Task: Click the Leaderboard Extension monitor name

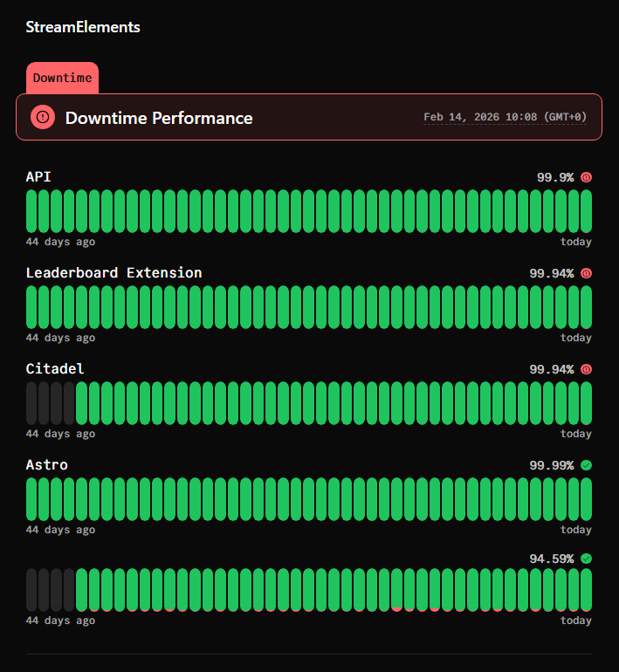Action: click(113, 273)
